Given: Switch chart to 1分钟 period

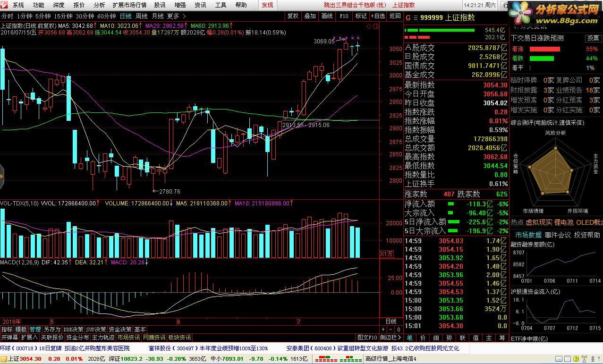Looking at the screenshot, I should click(24, 16).
